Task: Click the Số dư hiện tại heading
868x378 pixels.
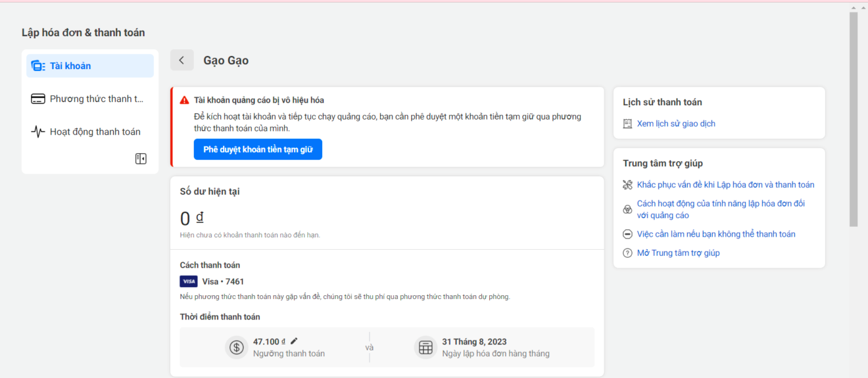Action: [x=210, y=191]
